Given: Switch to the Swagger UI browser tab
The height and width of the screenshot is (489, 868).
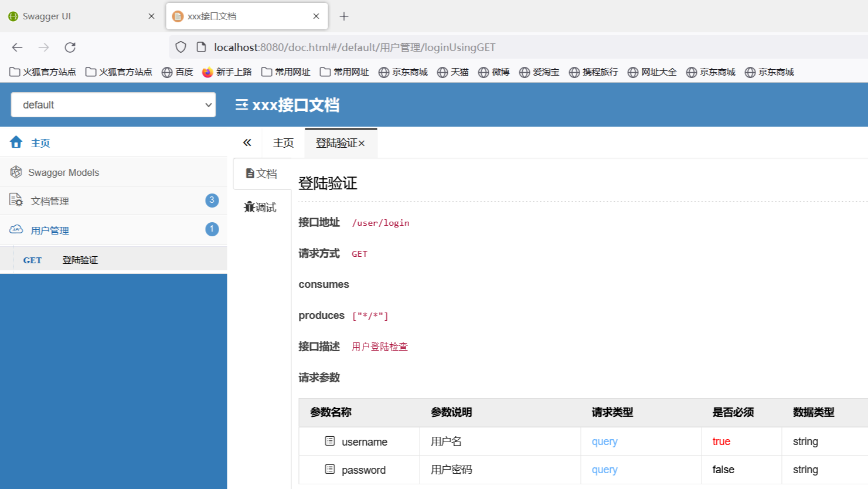Looking at the screenshot, I should [x=47, y=16].
